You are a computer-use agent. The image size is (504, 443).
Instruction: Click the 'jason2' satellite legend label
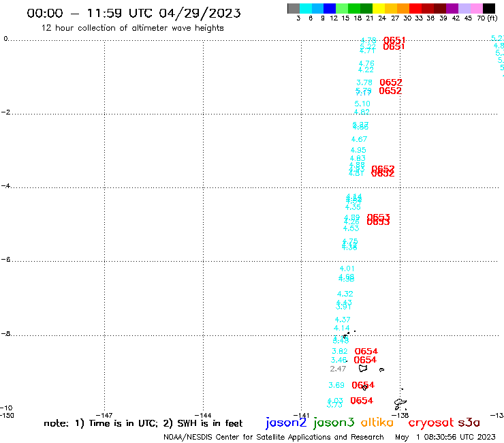286,423
